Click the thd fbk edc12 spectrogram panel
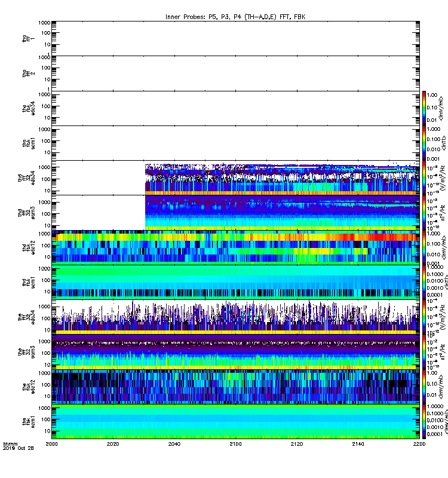448x478 pixels. coord(235,247)
